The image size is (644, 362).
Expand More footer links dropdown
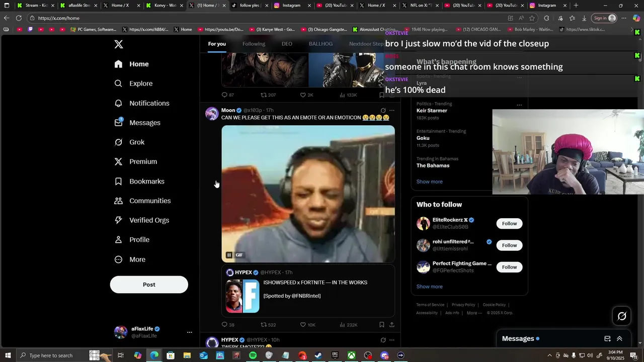coord(474,313)
